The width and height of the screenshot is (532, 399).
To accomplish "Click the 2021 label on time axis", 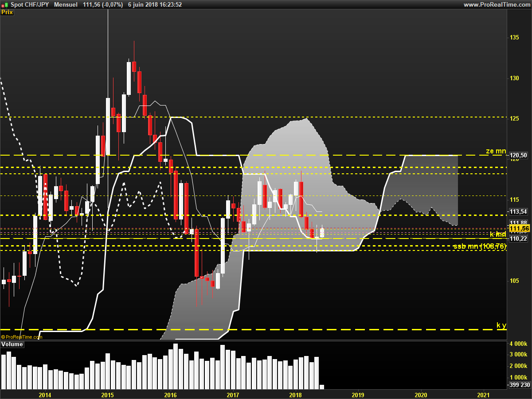I will pyautogui.click(x=484, y=395).
